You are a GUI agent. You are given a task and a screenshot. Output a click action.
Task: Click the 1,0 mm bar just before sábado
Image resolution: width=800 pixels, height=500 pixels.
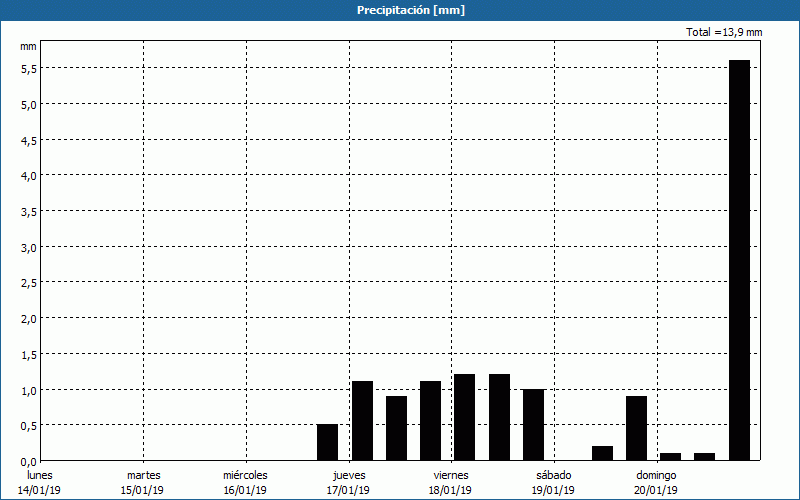[x=534, y=425]
